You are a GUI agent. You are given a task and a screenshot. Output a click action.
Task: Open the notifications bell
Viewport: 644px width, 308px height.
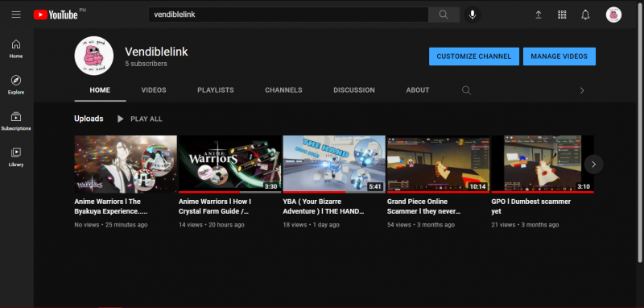pyautogui.click(x=585, y=15)
